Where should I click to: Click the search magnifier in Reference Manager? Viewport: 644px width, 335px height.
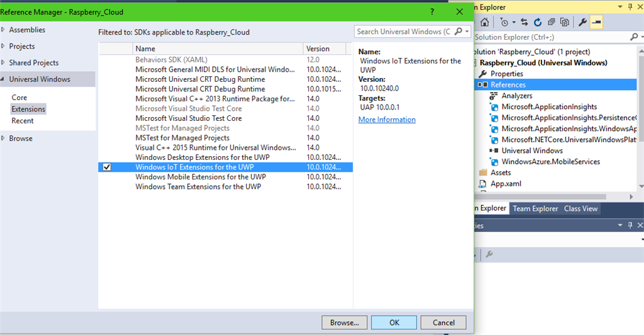(458, 31)
